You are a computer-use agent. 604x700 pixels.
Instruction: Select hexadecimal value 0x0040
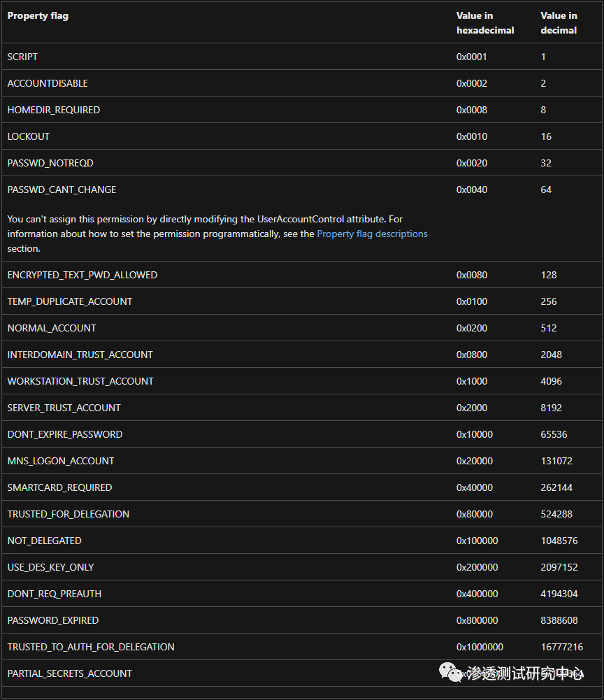[471, 190]
